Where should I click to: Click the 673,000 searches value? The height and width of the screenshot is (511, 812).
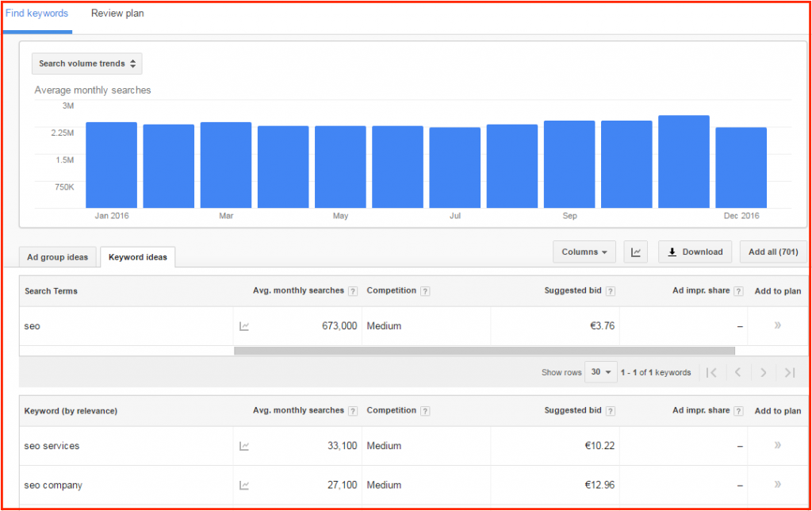(x=339, y=326)
